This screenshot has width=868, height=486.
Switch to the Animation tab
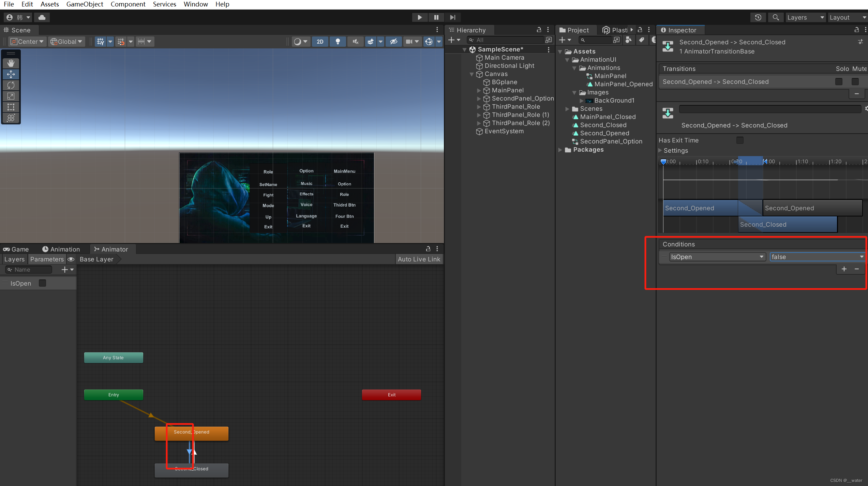(x=61, y=249)
